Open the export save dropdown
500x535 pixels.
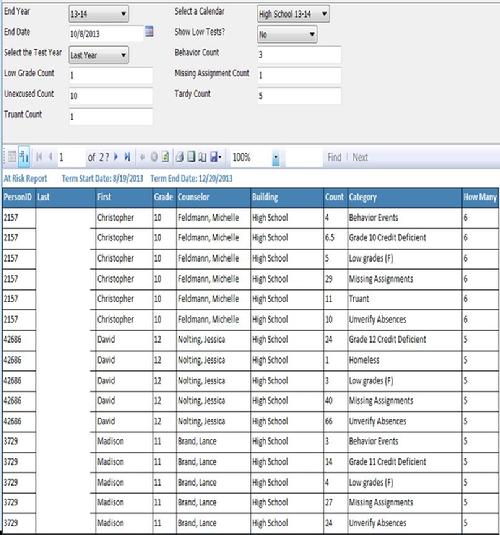pos(216,157)
